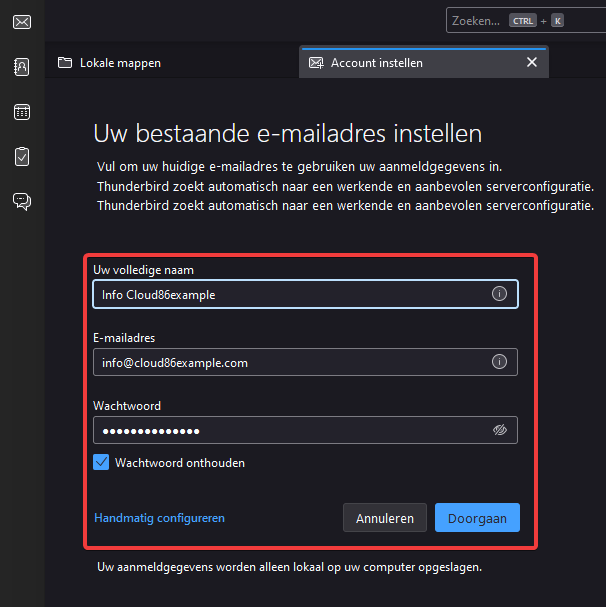The image size is (606, 607).
Task: Click the envelope icon on Account instellen tab
Action: coord(316,63)
